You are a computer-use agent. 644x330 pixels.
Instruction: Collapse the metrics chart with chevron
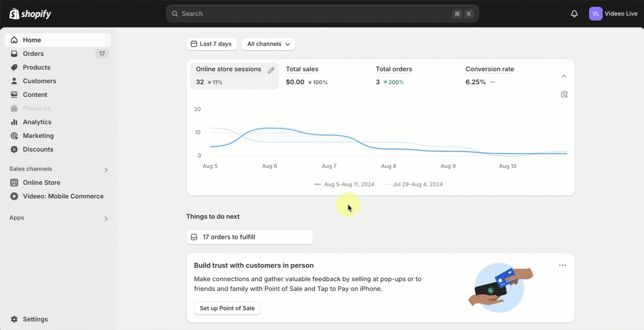[x=563, y=76]
